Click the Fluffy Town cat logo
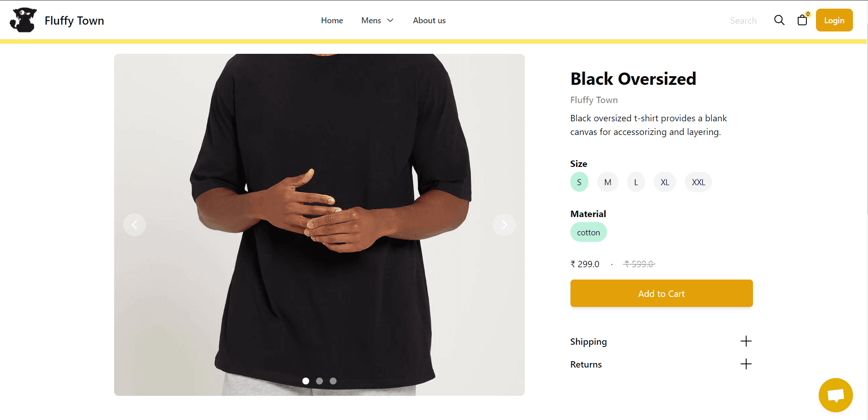 pyautogui.click(x=23, y=20)
